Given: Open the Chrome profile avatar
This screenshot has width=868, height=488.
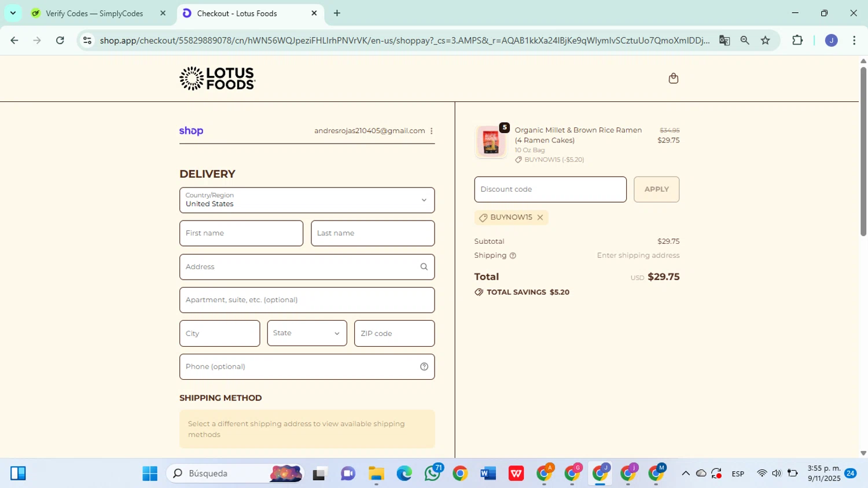Looking at the screenshot, I should pyautogui.click(x=831, y=41).
